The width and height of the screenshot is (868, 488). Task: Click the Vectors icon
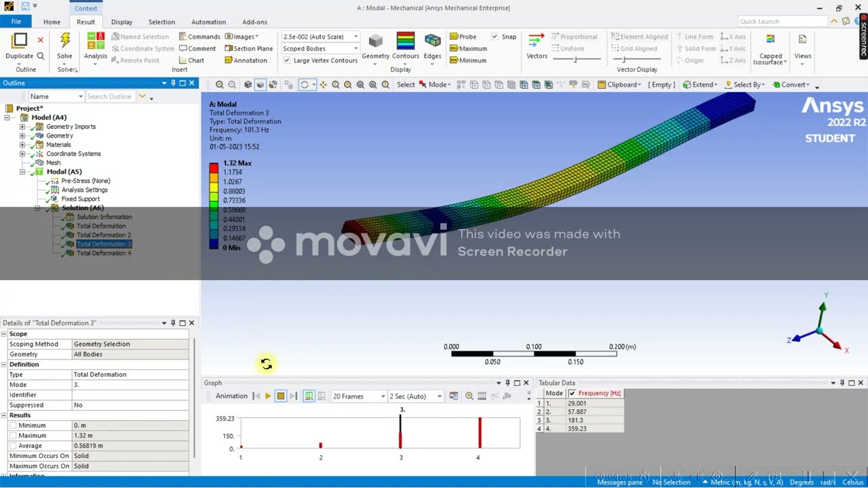click(x=536, y=40)
